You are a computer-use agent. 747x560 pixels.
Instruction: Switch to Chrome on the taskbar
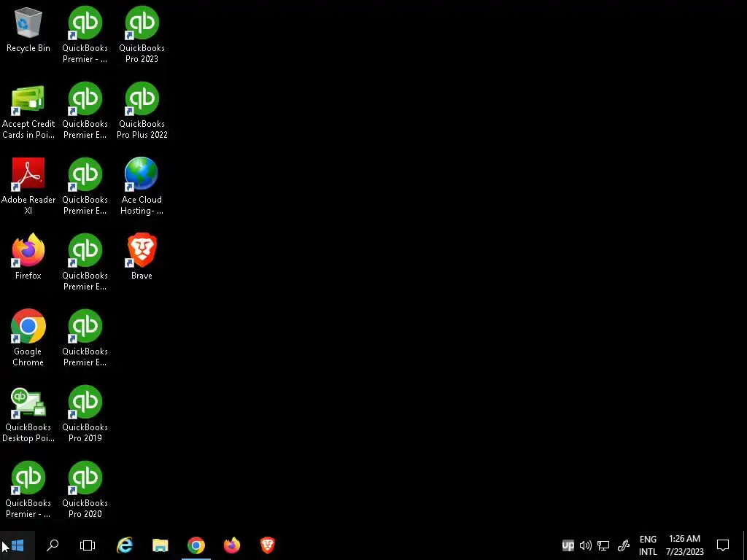[x=196, y=545]
